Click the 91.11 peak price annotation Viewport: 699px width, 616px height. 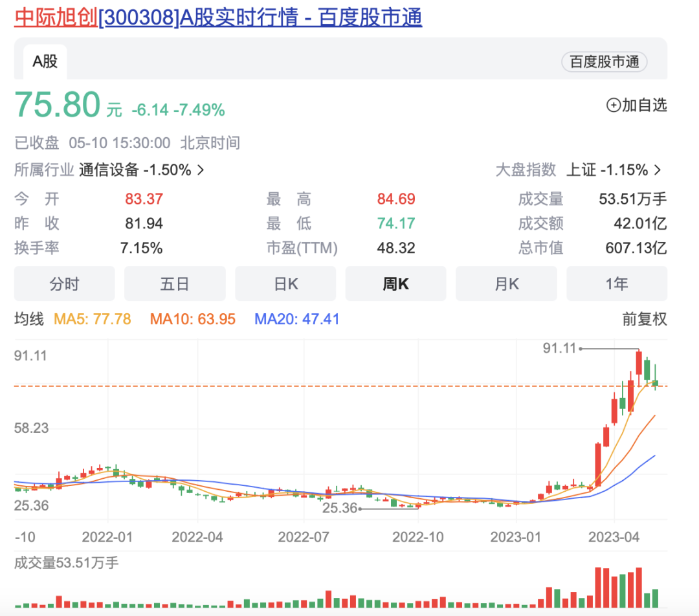559,348
